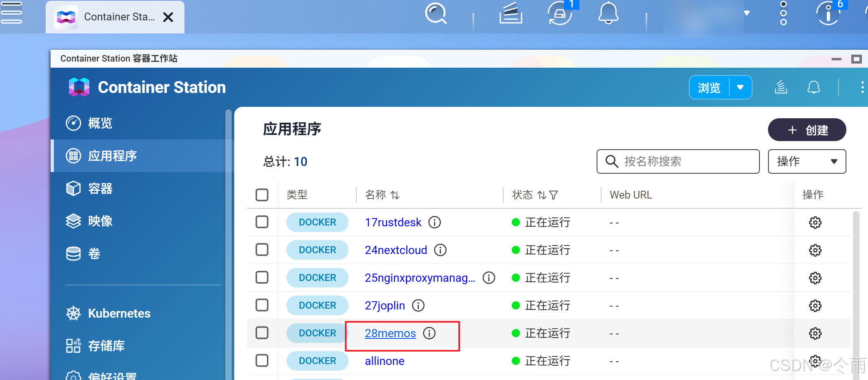The height and width of the screenshot is (380, 868).
Task: Expand the 浏览 split-button arrow
Action: click(740, 88)
